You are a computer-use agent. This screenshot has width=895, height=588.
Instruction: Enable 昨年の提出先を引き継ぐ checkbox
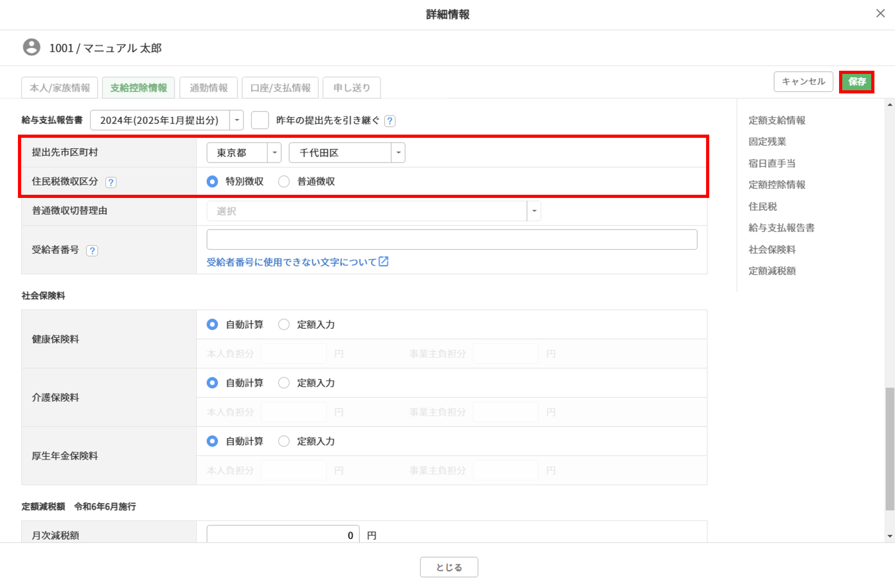pos(260,120)
